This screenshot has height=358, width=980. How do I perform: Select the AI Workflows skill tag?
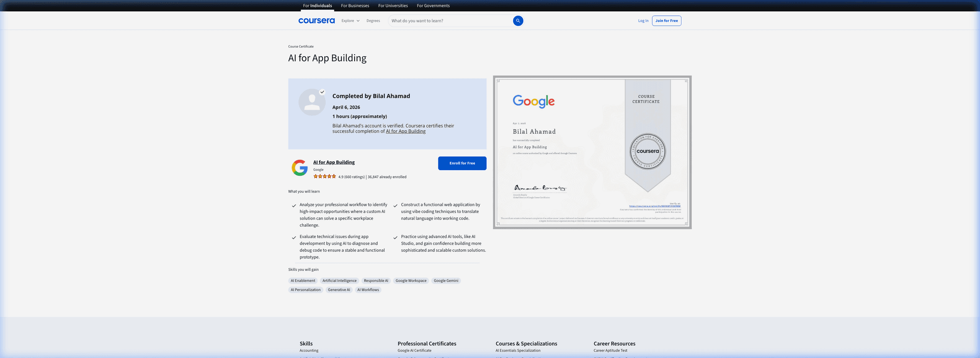[368, 290]
